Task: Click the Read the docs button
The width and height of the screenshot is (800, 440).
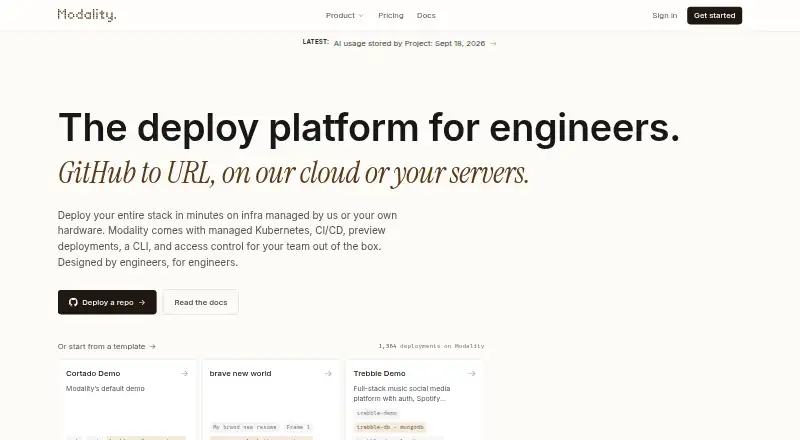Action: pos(201,302)
